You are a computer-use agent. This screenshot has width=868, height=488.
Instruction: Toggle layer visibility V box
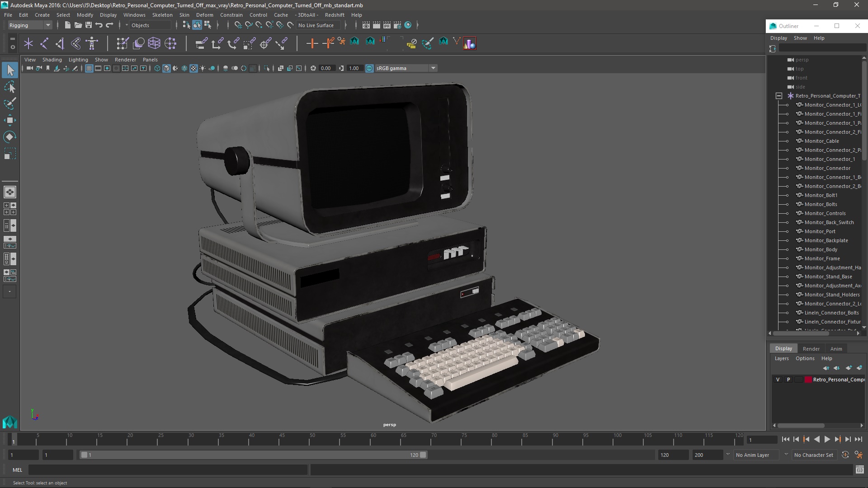(x=778, y=380)
